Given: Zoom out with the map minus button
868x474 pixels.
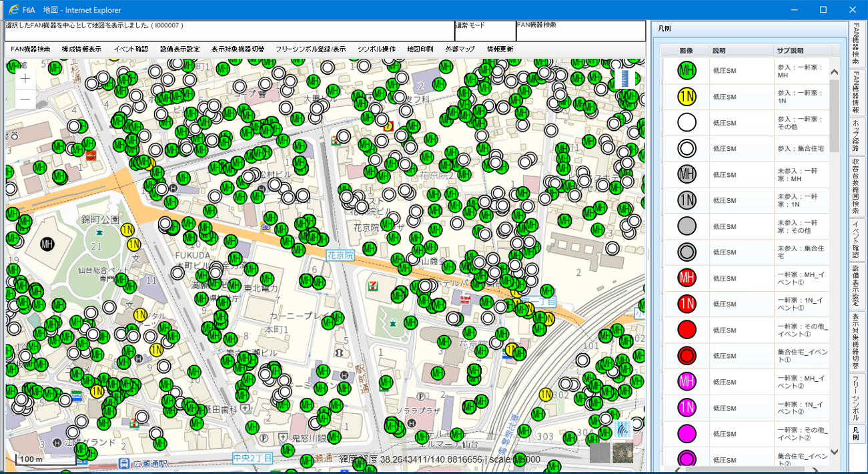Looking at the screenshot, I should pos(25,99).
